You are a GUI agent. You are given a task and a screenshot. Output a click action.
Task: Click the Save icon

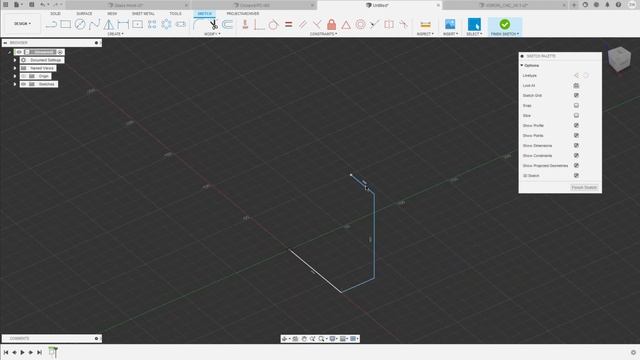[x=31, y=5]
